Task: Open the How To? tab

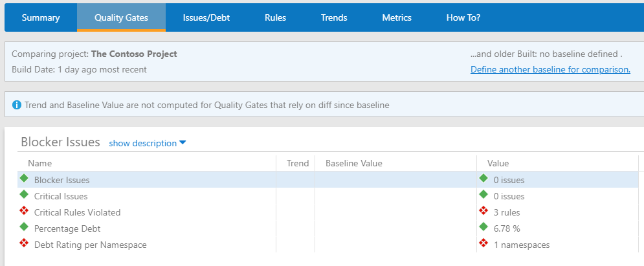Action: click(x=463, y=17)
